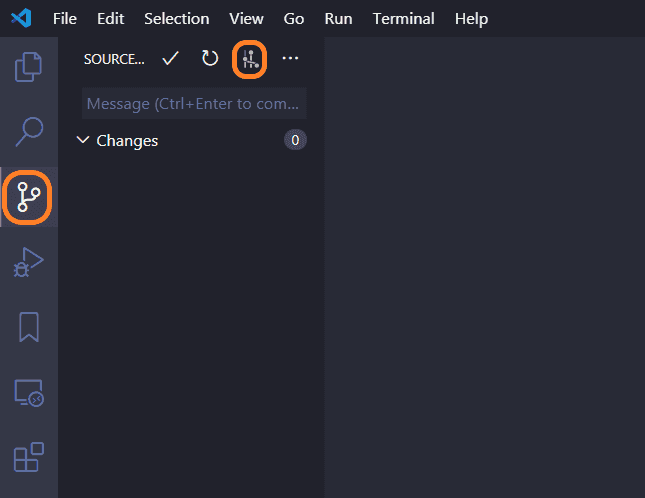This screenshot has width=645, height=498.
Task: Click the Changes count badge
Action: [x=294, y=141]
